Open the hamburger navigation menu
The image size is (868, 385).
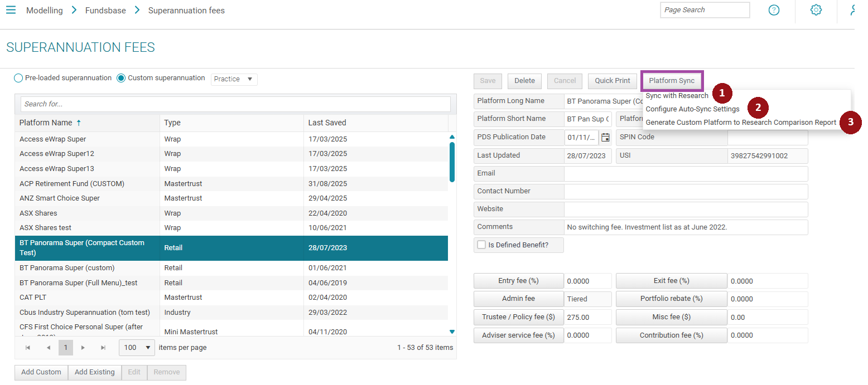[x=11, y=10]
